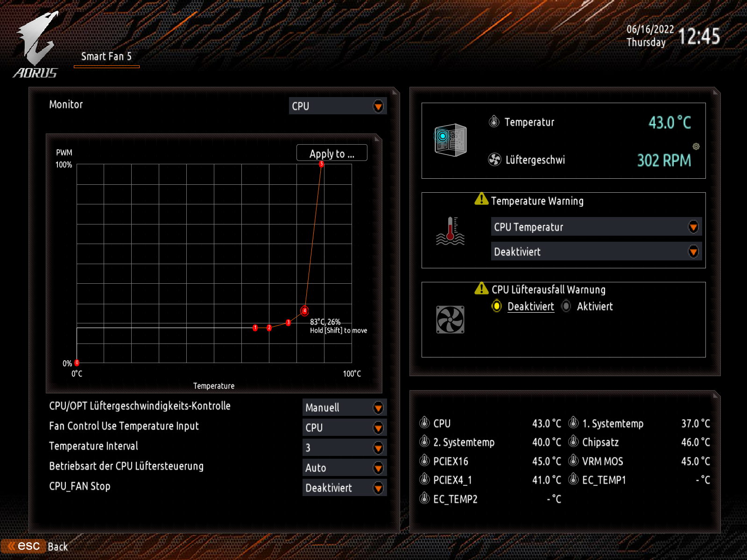
Task: Click the thermometer icon beside VRM MOS
Action: click(573, 461)
